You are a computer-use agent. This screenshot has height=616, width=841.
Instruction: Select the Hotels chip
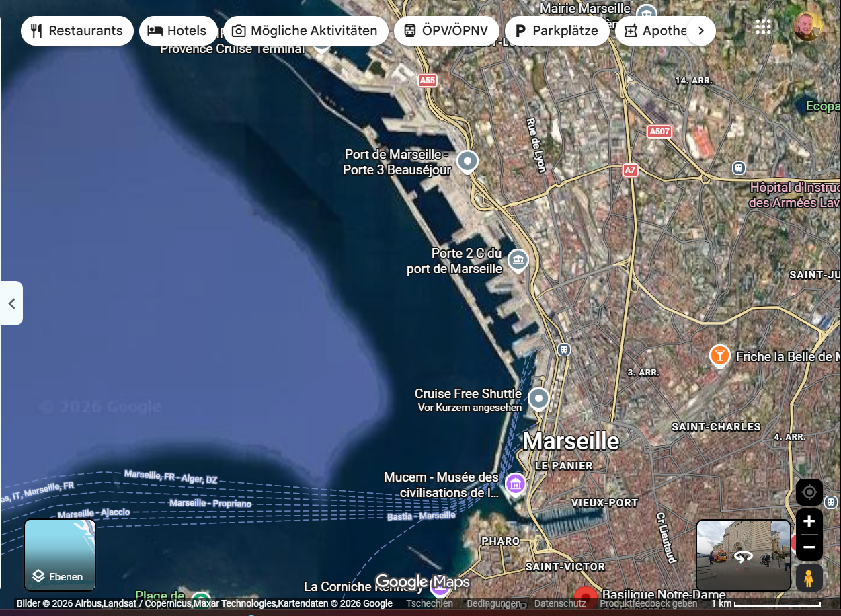(178, 31)
